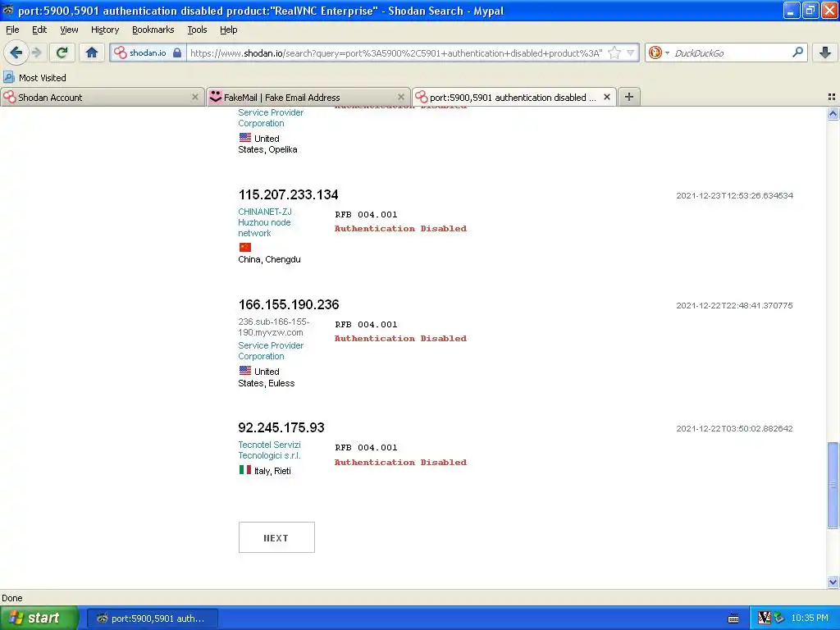
Task: Open the Home page icon
Action: pyautogui.click(x=92, y=52)
